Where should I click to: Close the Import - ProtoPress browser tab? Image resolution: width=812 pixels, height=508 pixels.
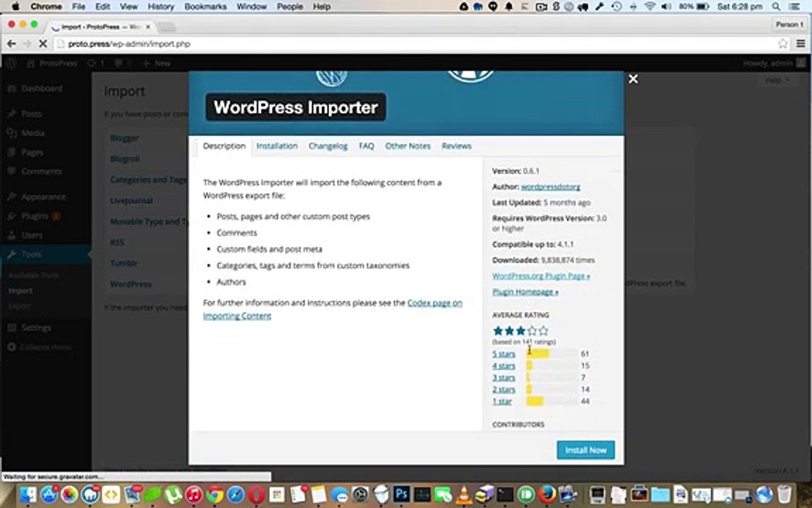[x=148, y=26]
